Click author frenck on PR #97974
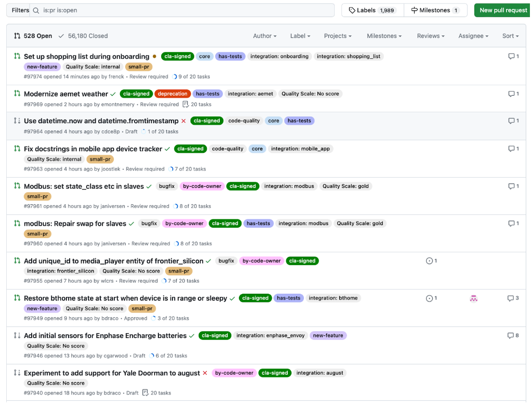Viewport: 532px width, 406px height. click(116, 77)
